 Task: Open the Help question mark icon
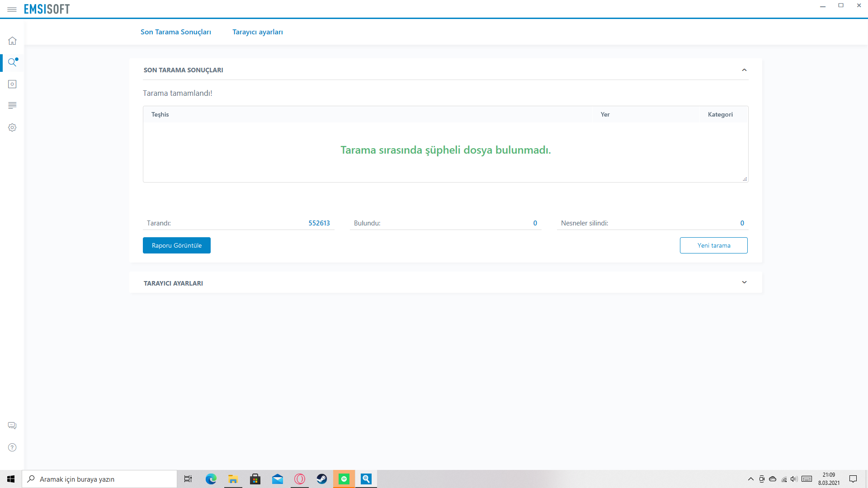tap(12, 447)
